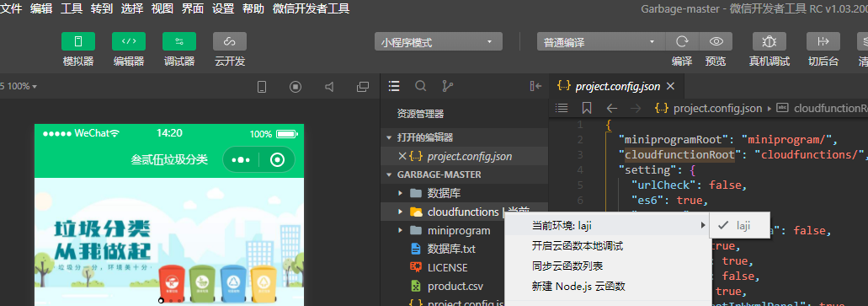
Task: Click the mini program capsule close circle
Action: click(x=277, y=160)
